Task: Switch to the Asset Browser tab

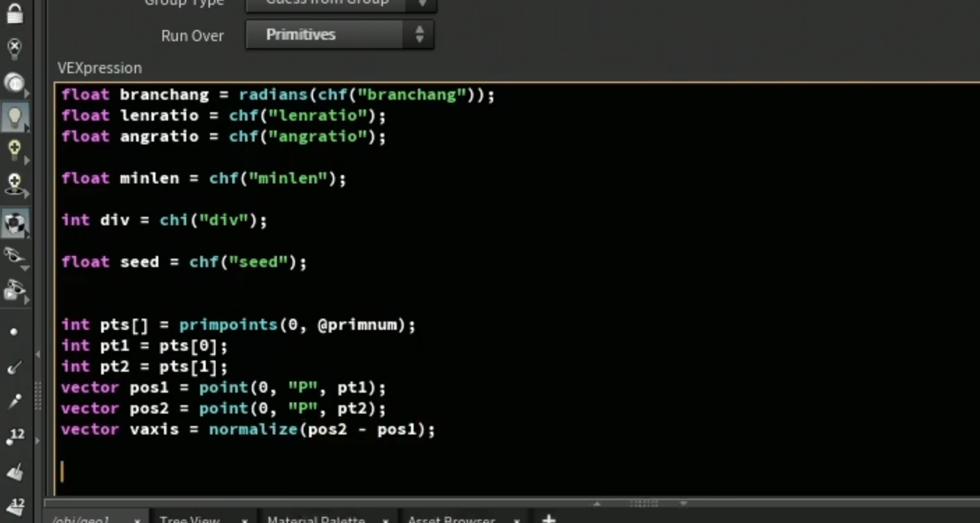Action: point(451,520)
